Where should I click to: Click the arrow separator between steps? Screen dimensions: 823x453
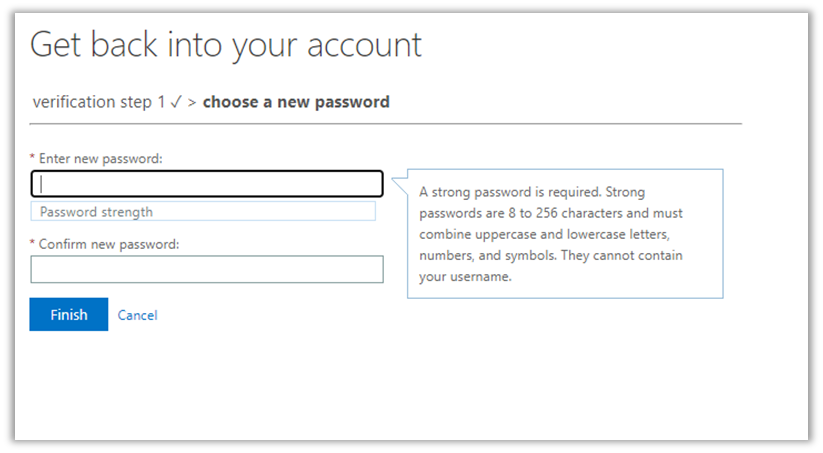point(193,102)
